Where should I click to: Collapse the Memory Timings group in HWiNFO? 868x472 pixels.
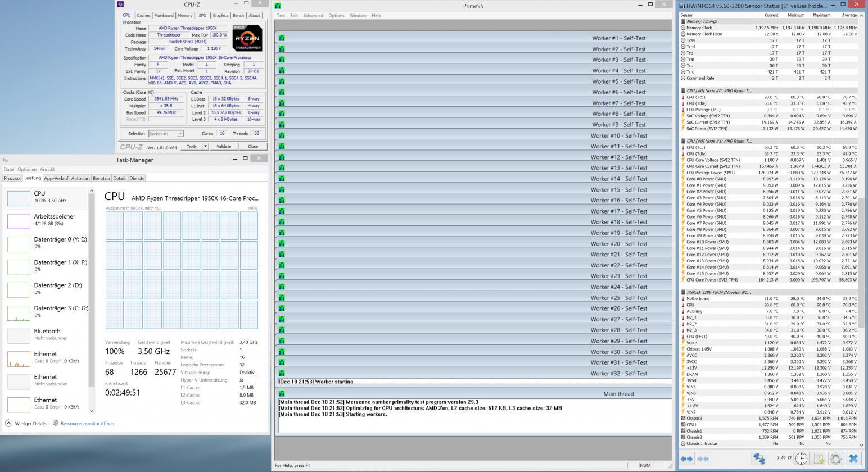click(x=683, y=21)
